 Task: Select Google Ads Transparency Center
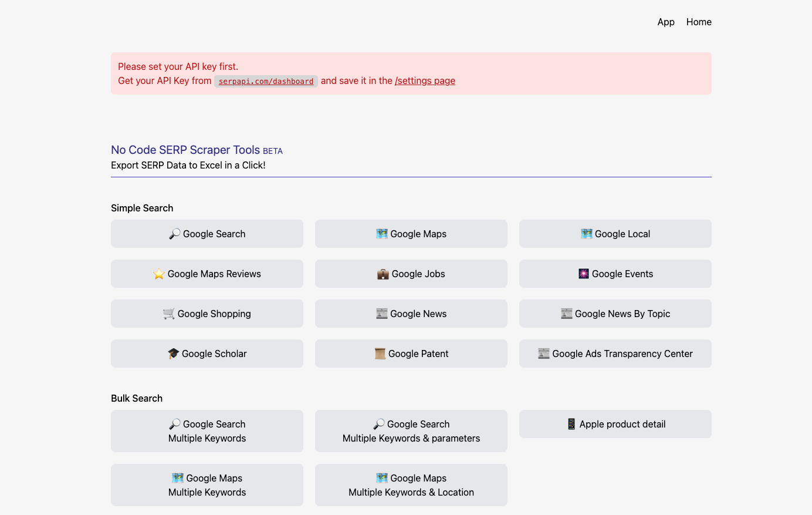tap(615, 354)
